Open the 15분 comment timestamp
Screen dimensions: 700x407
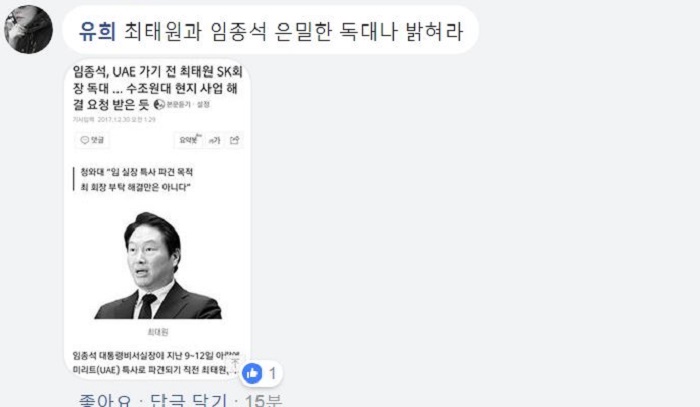click(x=263, y=400)
